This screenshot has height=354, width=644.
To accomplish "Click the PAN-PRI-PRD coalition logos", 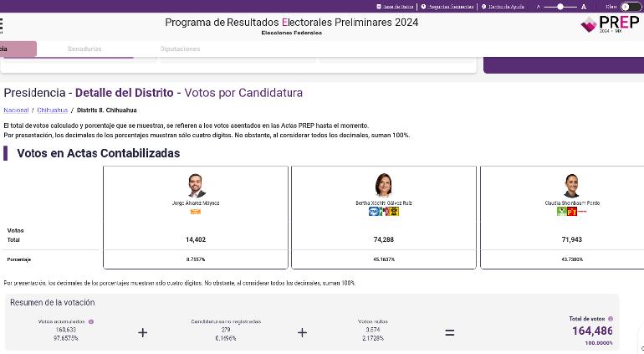I will 383,212.
